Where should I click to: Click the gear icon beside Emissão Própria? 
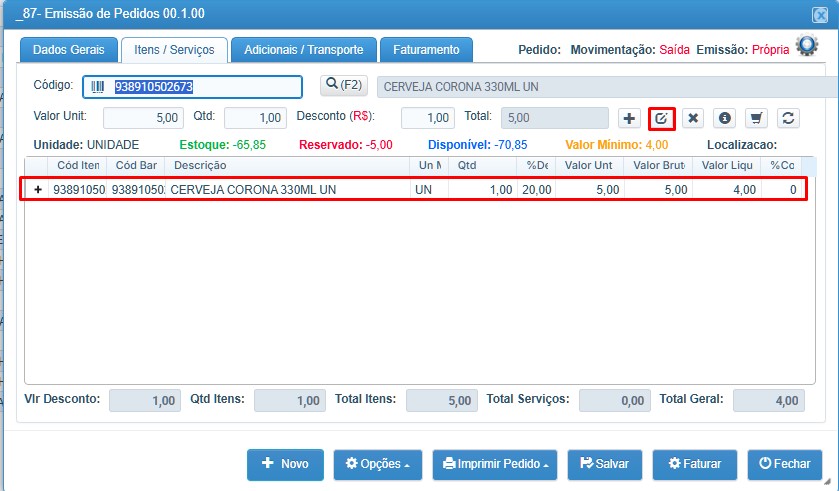pos(807,45)
